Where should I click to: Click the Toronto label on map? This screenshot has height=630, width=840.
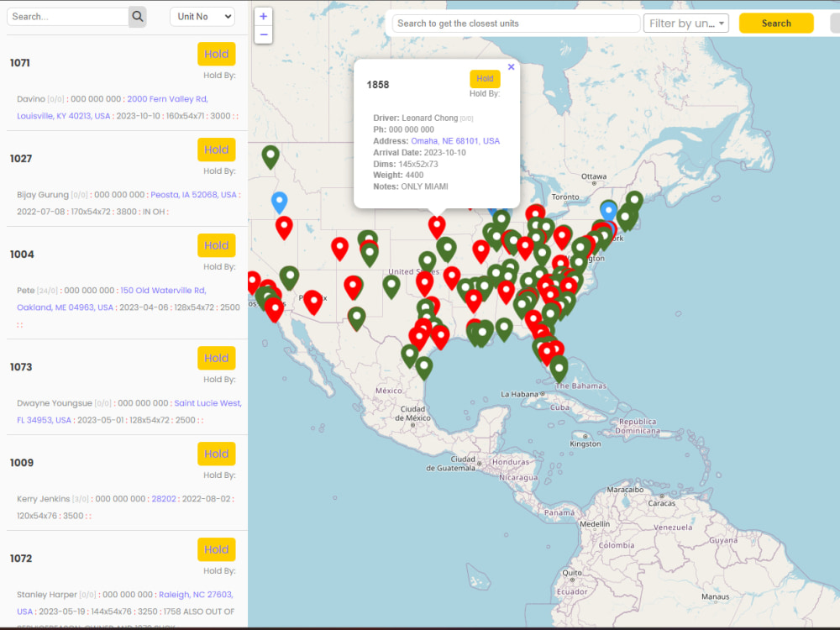point(565,197)
